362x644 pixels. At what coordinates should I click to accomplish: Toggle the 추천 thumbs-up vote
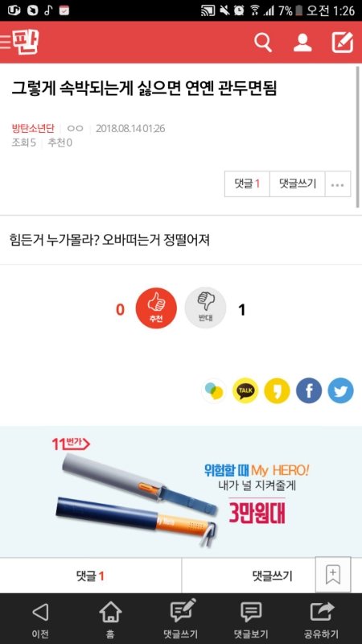pyautogui.click(x=156, y=308)
